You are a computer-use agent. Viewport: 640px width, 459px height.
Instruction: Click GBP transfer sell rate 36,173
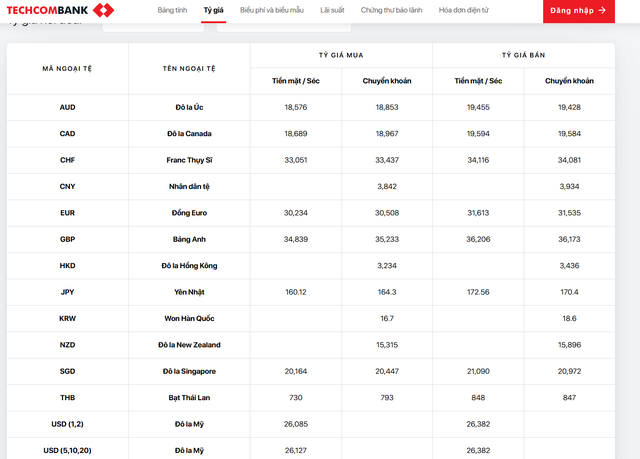point(569,239)
